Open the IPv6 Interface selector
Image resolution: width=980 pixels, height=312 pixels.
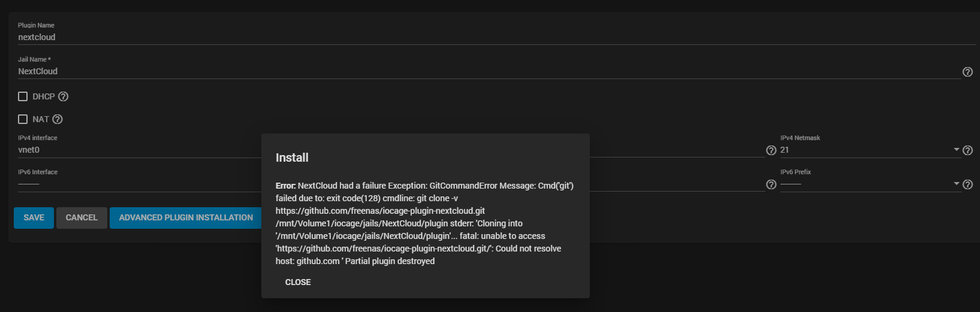(139, 184)
